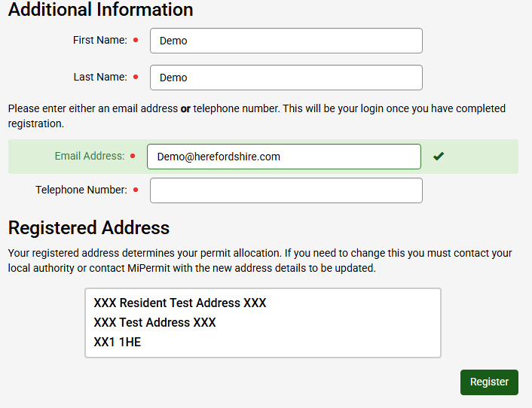Click the "First Name:" label

(100, 41)
